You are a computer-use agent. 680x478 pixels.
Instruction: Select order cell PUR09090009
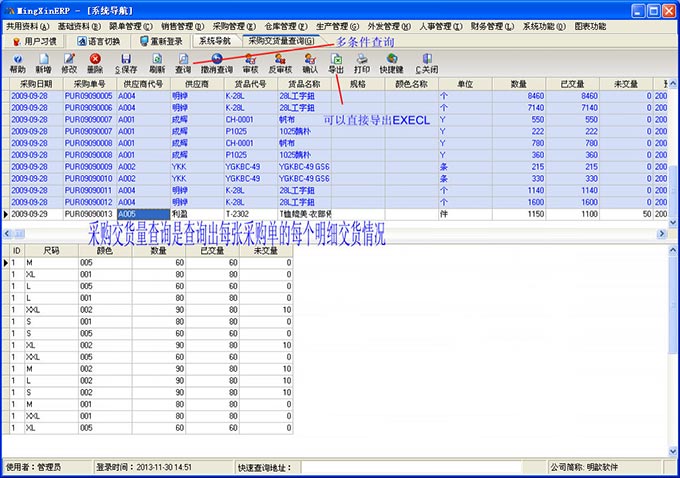pyautogui.click(x=90, y=167)
